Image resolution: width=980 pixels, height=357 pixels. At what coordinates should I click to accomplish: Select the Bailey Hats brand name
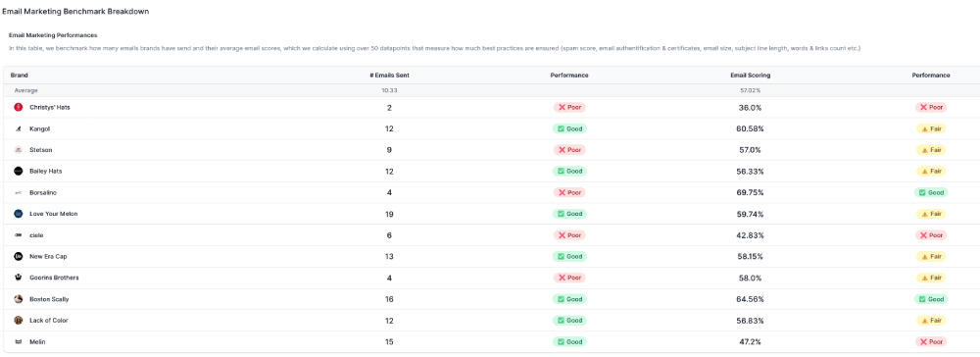46,172
